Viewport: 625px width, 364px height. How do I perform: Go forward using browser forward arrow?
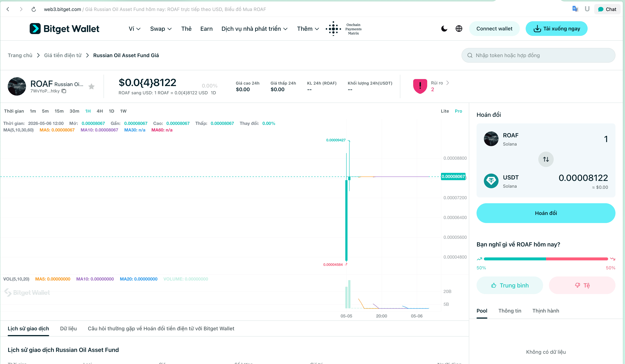[x=21, y=9]
